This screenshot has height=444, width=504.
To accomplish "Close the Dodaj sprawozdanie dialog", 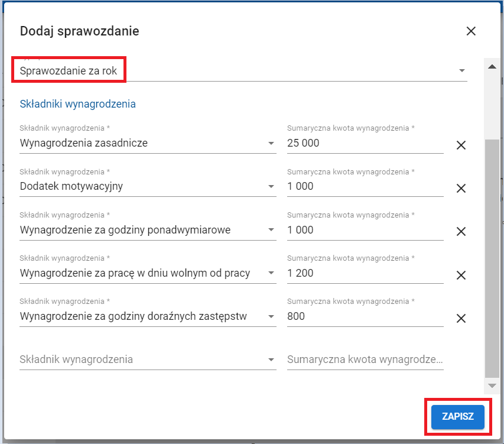I will coord(471,31).
